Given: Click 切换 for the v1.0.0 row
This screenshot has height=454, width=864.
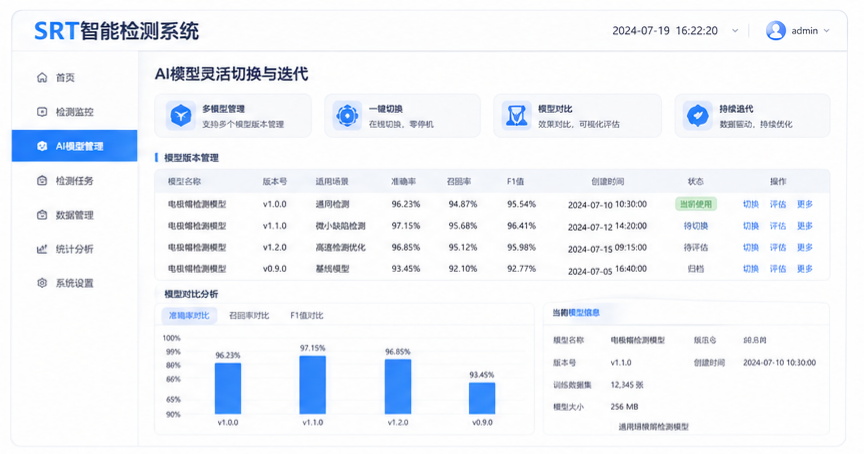Looking at the screenshot, I should [x=750, y=204].
